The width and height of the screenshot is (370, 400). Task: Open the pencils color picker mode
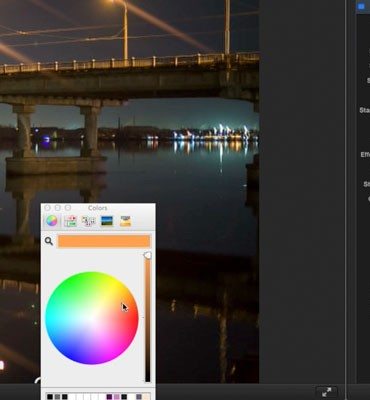(x=125, y=221)
